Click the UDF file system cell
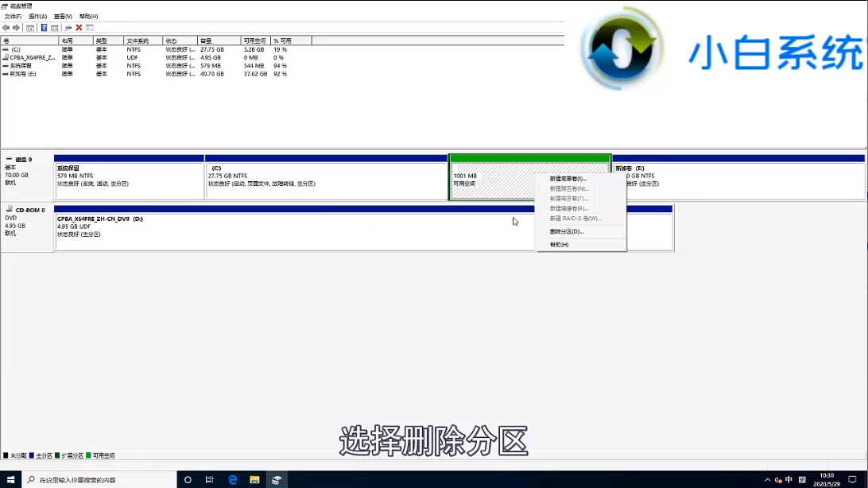This screenshot has height=488, width=868. pyautogui.click(x=132, y=57)
